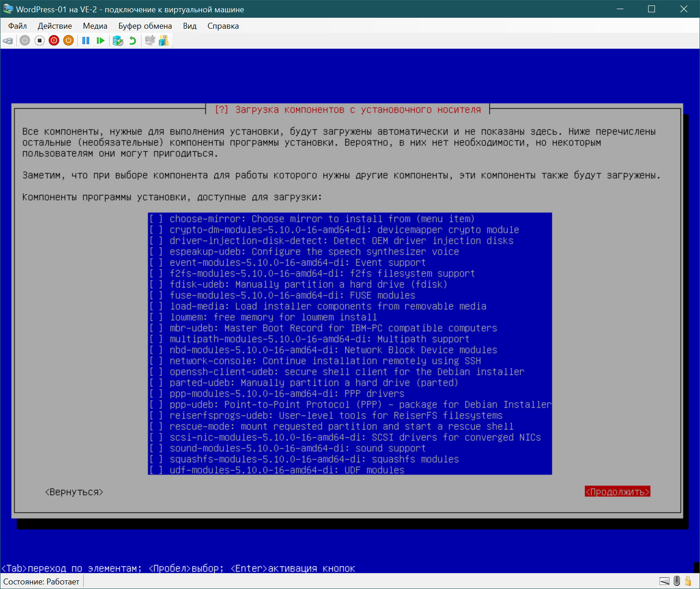Click the Вернуться button
Viewport: 700px width, 589px height.
click(74, 492)
